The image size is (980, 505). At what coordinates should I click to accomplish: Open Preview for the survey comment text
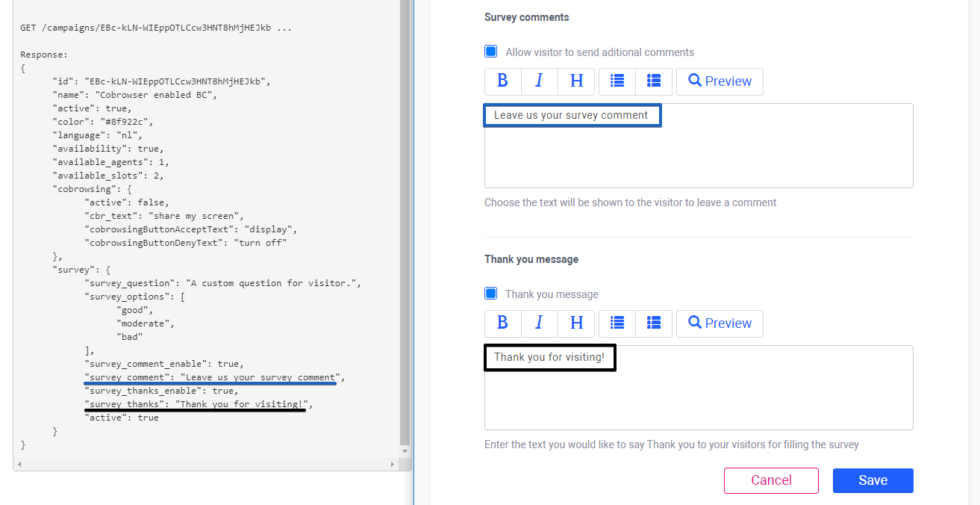719,81
